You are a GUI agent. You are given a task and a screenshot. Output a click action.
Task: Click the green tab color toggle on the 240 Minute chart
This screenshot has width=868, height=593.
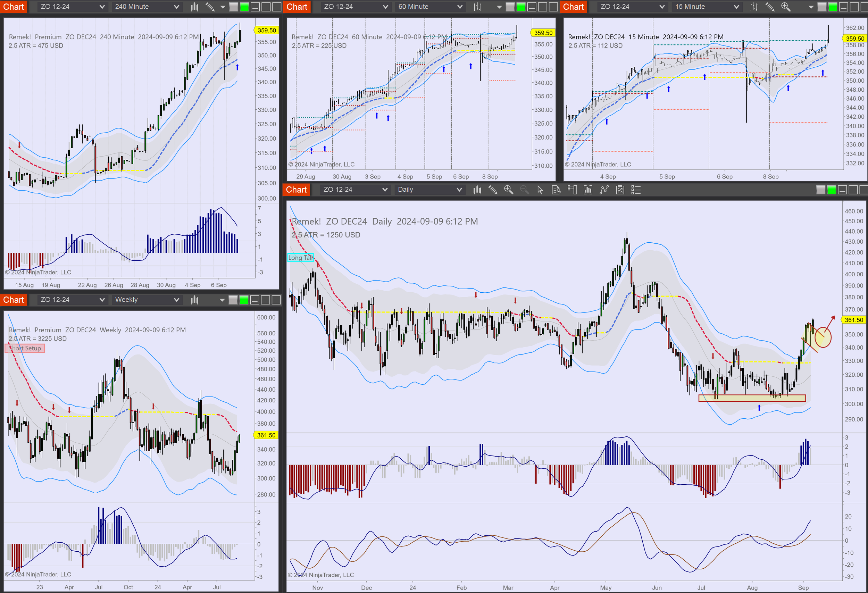tap(243, 6)
